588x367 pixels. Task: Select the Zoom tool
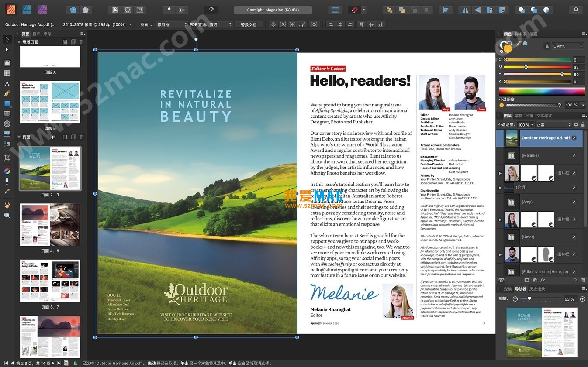tap(7, 215)
